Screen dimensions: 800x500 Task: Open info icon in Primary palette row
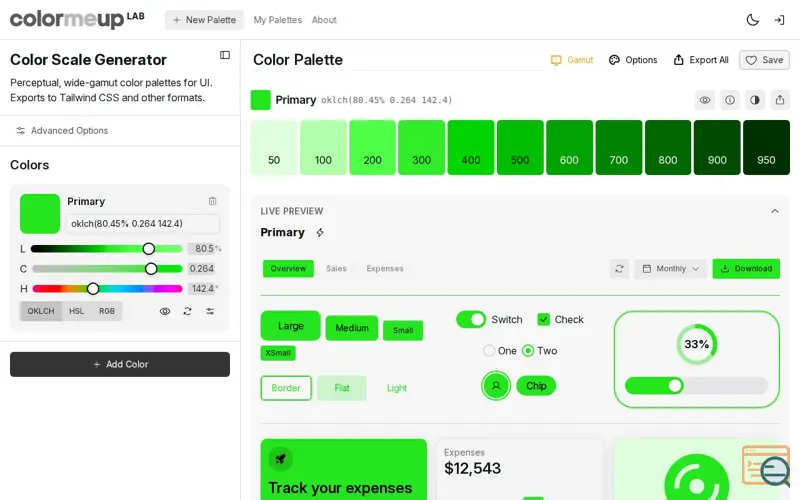pos(730,100)
